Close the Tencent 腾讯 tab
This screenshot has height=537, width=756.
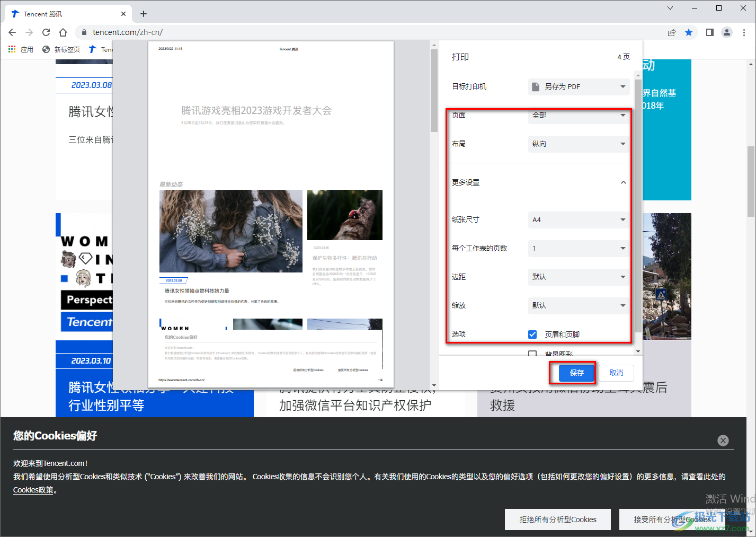coord(123,14)
